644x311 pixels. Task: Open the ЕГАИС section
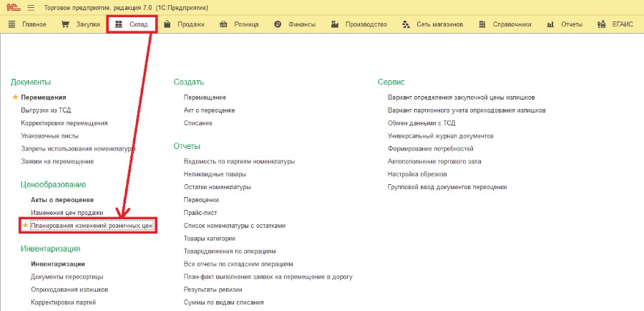623,24
